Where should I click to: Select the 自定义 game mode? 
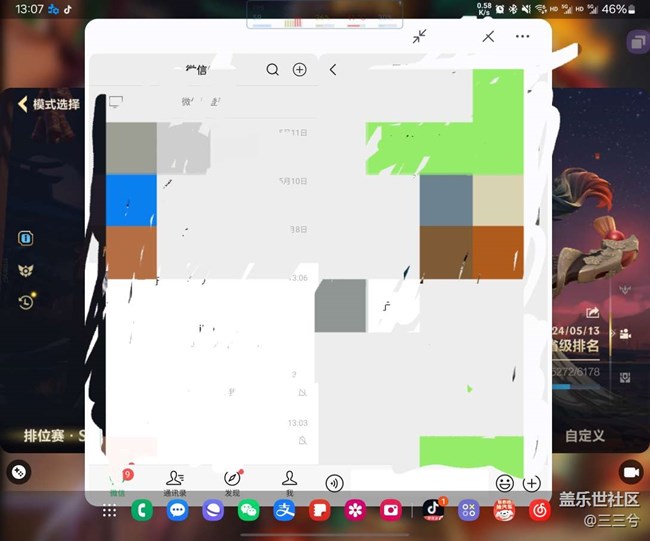(x=584, y=436)
